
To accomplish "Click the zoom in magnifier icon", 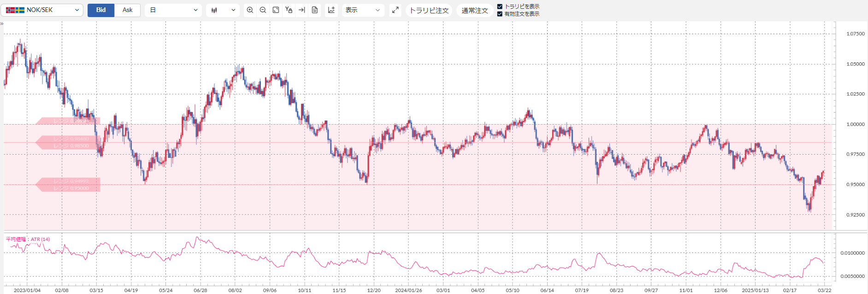I will [250, 10].
